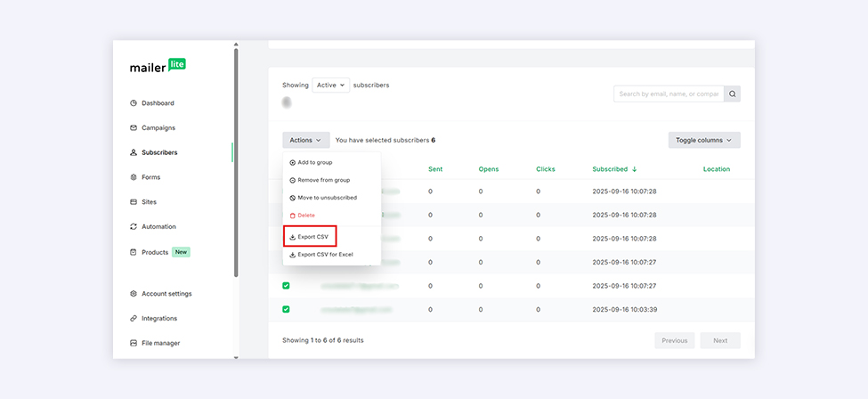Focus the subscriber search input field
Viewport: 868px width, 399px height.
(x=668, y=94)
